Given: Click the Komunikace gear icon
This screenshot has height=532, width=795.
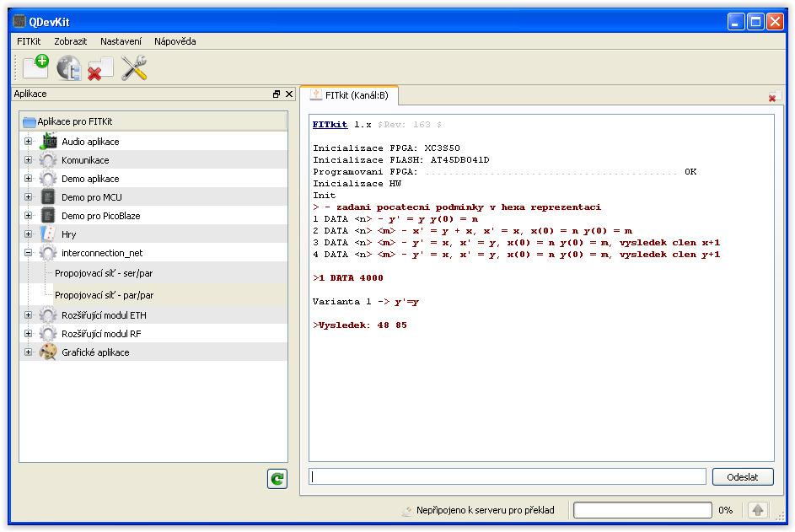Looking at the screenshot, I should point(48,159).
